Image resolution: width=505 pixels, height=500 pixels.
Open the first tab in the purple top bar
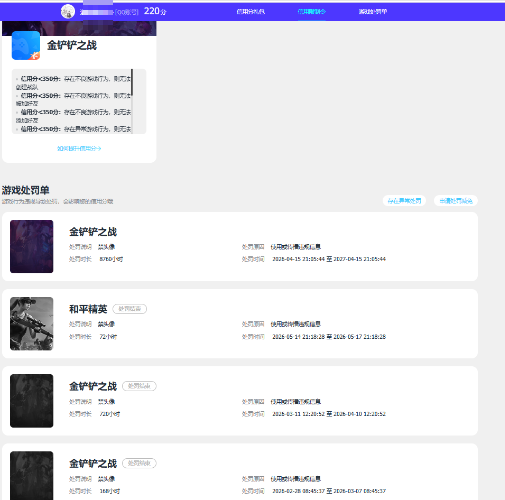coord(251,12)
